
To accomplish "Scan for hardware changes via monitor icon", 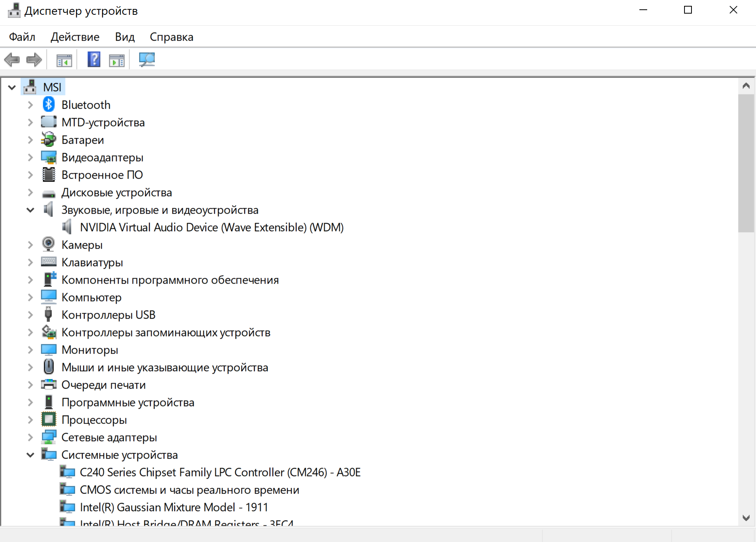I will click(147, 59).
